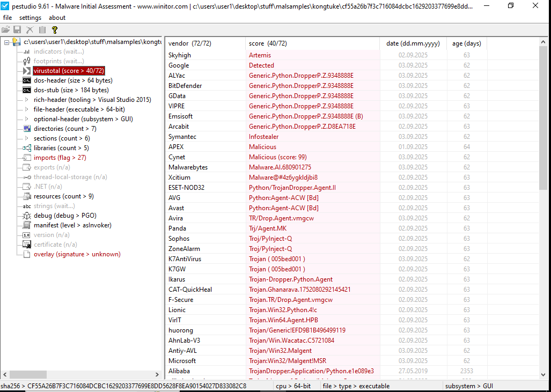Click the dos-header console icon
This screenshot has width=551, height=392.
[x=27, y=80]
